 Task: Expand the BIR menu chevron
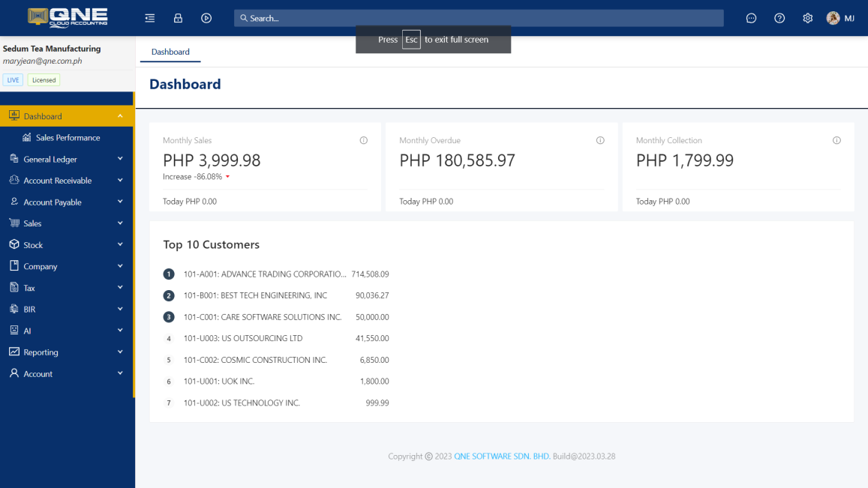120,310
